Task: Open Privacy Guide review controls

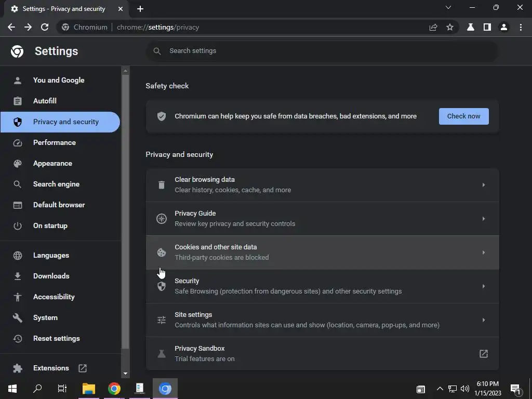Action: (x=322, y=219)
